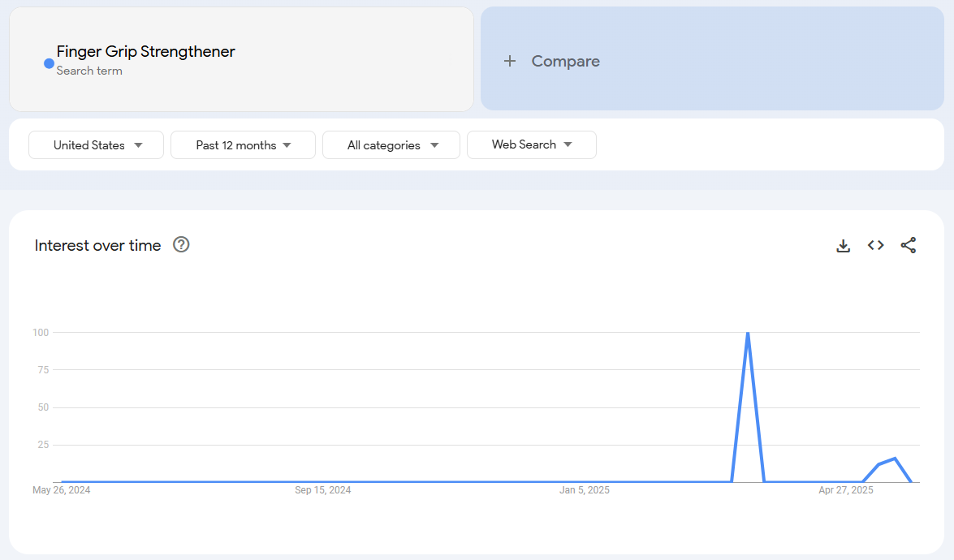Click the Compare text label
The width and height of the screenshot is (954, 560).
565,61
